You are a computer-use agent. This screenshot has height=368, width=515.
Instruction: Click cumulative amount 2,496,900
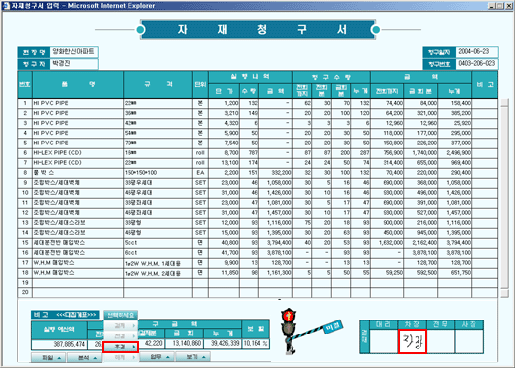[455, 153]
